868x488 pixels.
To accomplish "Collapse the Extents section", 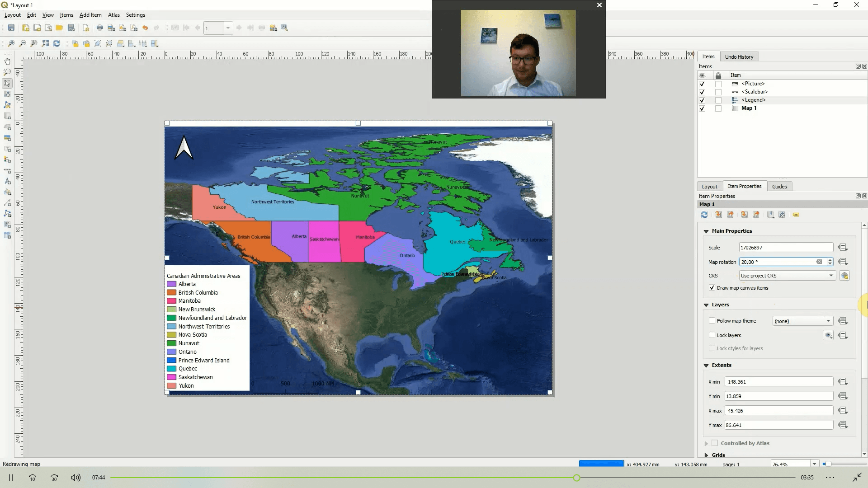I will click(707, 365).
